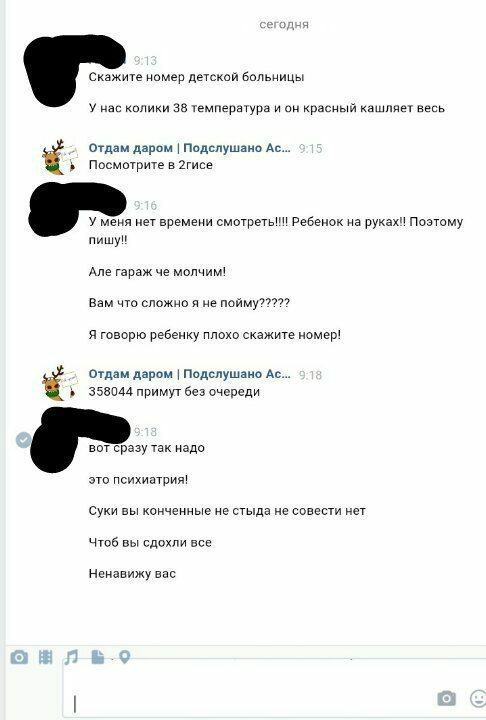The height and width of the screenshot is (720, 486).
Task: Open the "Отдам даром | Подслушано" sender link at 9:15
Action: click(x=189, y=148)
